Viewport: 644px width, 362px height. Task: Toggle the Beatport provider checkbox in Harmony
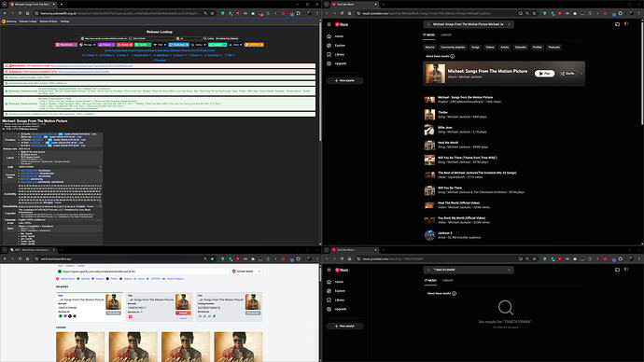[224, 45]
